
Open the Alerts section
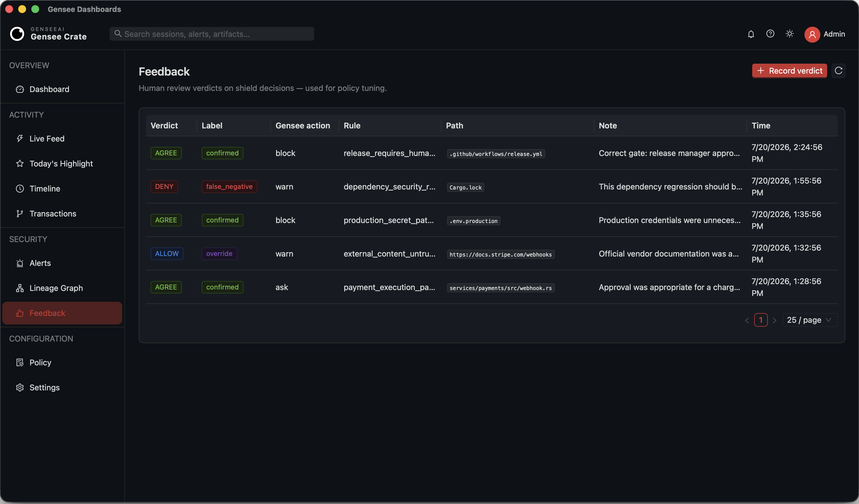pyautogui.click(x=62, y=263)
